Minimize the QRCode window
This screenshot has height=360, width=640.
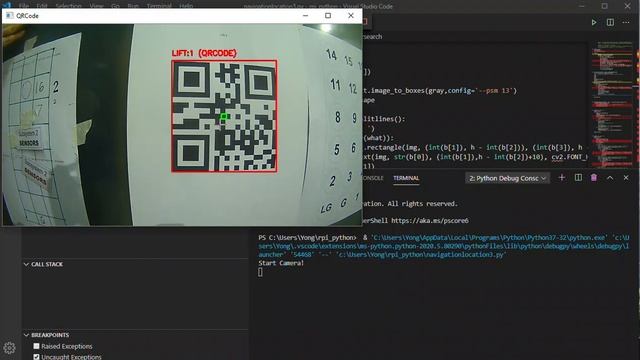(305, 16)
